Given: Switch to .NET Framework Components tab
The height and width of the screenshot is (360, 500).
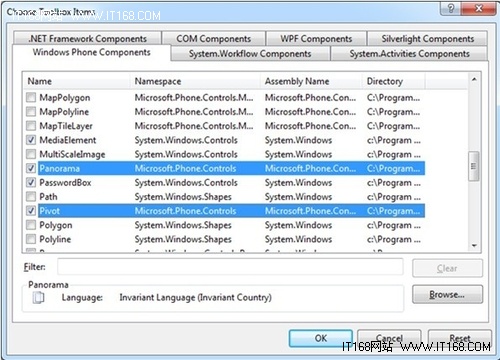Looking at the screenshot, I should (x=87, y=39).
